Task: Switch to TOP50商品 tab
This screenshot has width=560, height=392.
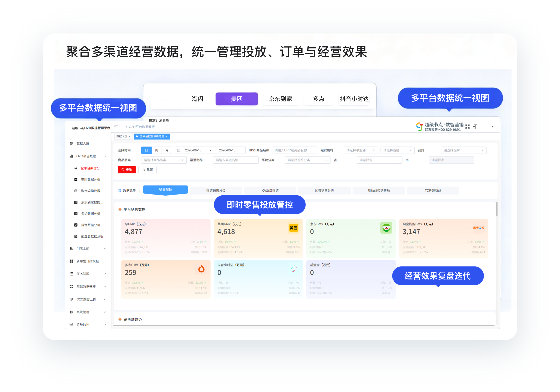Action: coord(433,191)
